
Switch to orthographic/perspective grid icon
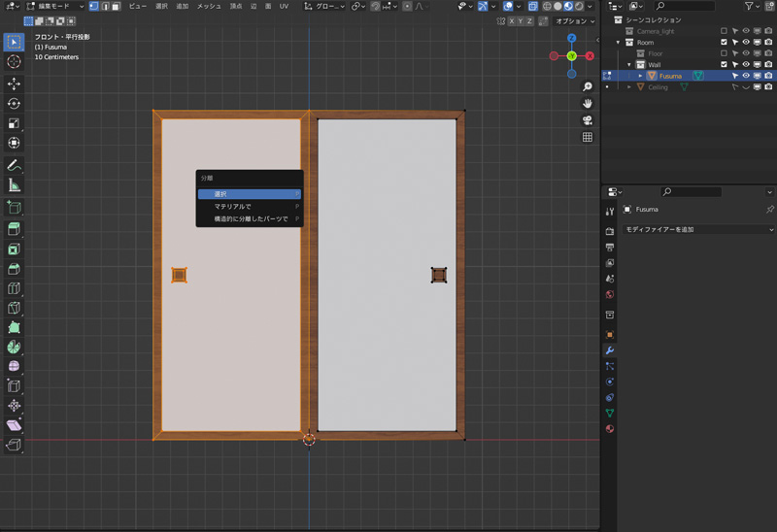588,138
